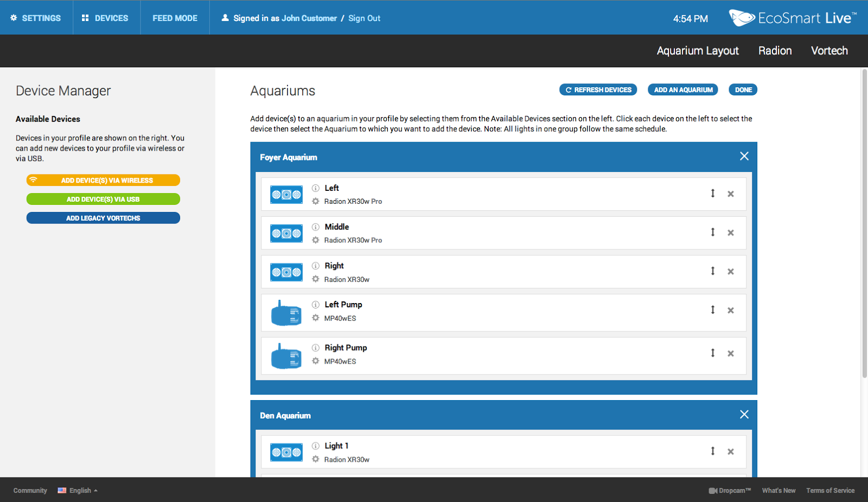Open Terms of Service link

click(830, 490)
